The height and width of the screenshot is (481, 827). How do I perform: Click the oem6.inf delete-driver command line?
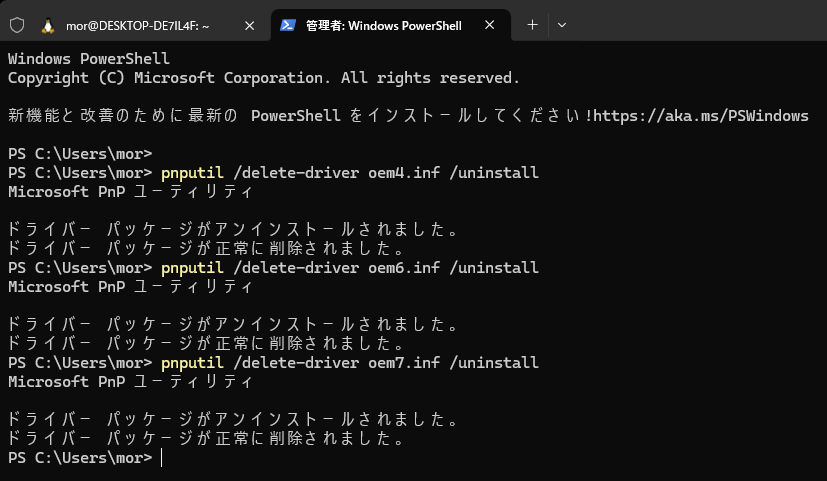(x=273, y=267)
